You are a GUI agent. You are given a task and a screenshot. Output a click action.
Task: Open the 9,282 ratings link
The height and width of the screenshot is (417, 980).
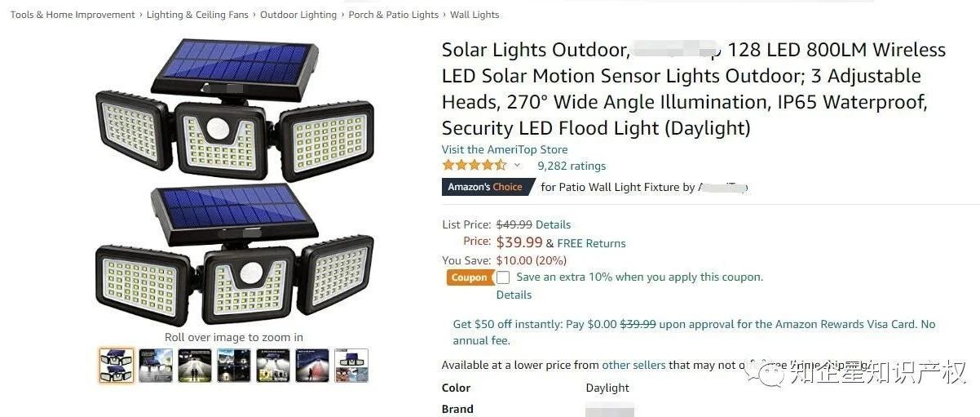click(x=572, y=166)
